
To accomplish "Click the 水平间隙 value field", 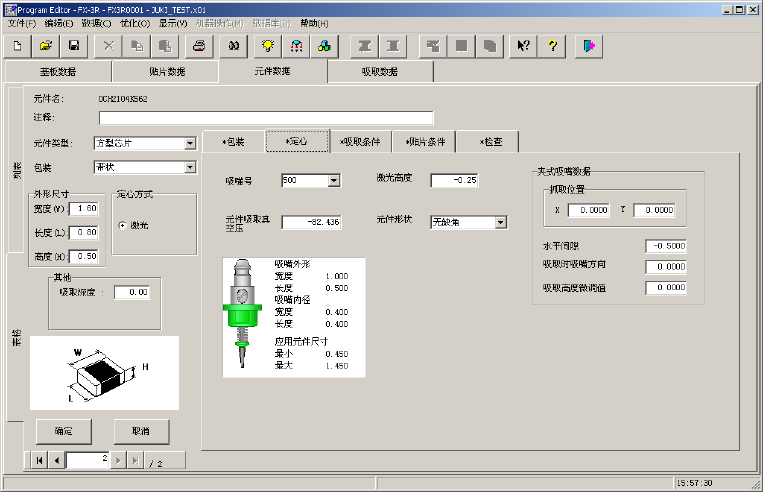I will pos(666,246).
